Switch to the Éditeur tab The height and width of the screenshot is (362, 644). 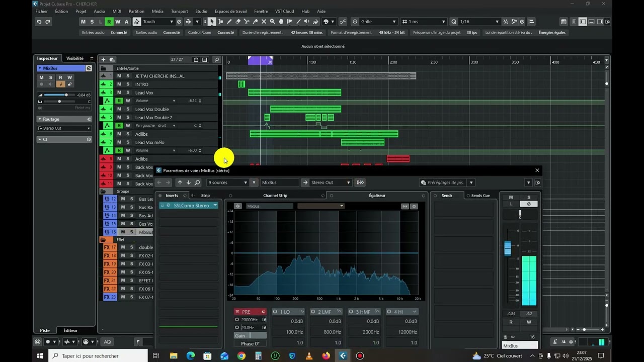[x=70, y=330]
